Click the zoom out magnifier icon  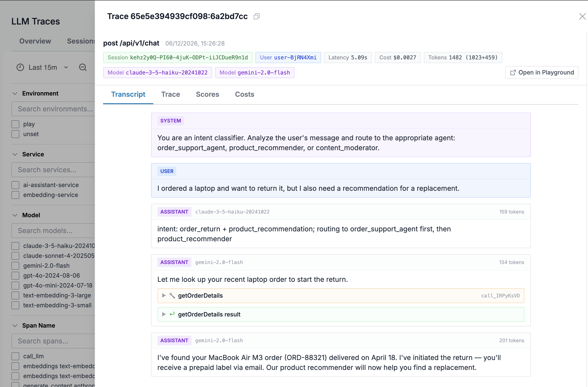(x=83, y=67)
